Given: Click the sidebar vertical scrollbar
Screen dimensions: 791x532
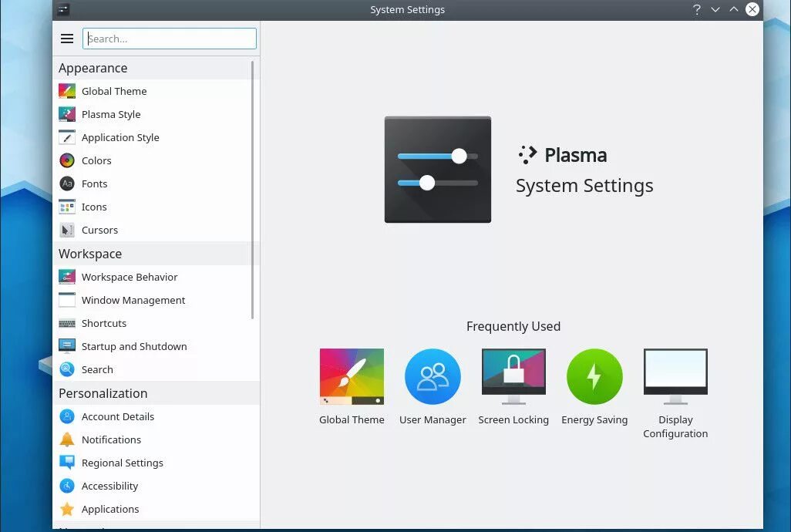Looking at the screenshot, I should tap(252, 190).
